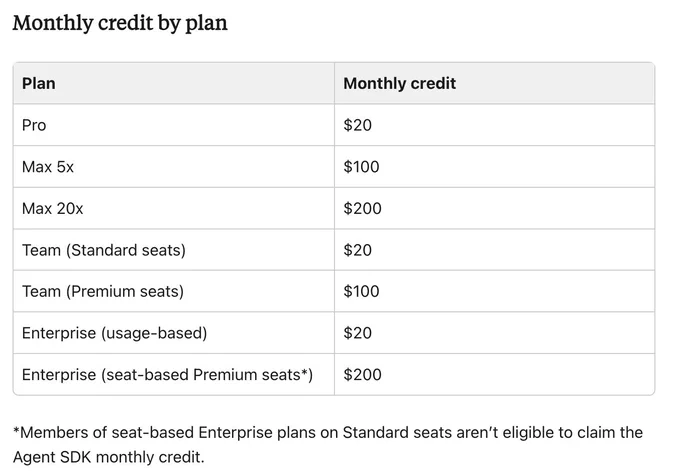This screenshot has height=471, width=680.
Task: Click the asterisk after 'Premium seats' in table
Action: (304, 372)
